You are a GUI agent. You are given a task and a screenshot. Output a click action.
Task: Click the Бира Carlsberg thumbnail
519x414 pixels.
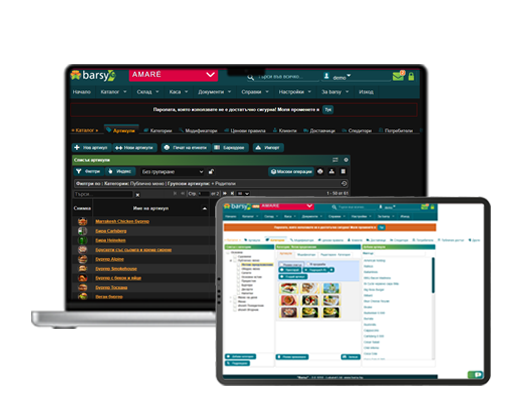tap(82, 231)
